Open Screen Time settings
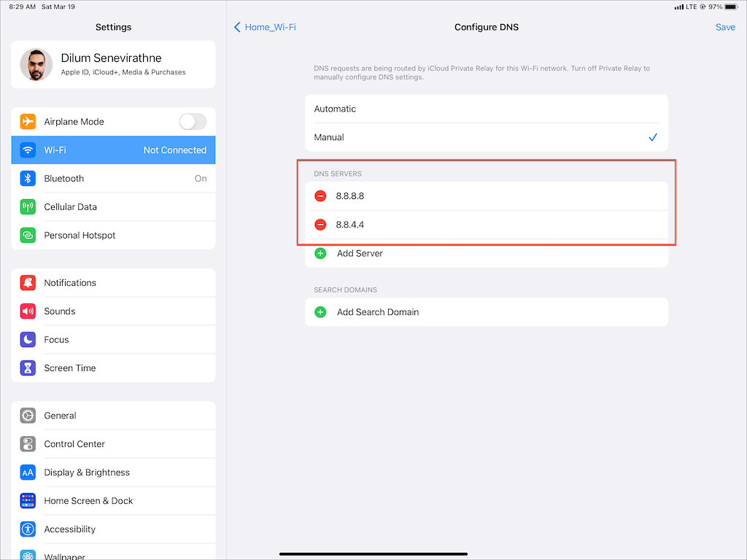 click(x=113, y=368)
